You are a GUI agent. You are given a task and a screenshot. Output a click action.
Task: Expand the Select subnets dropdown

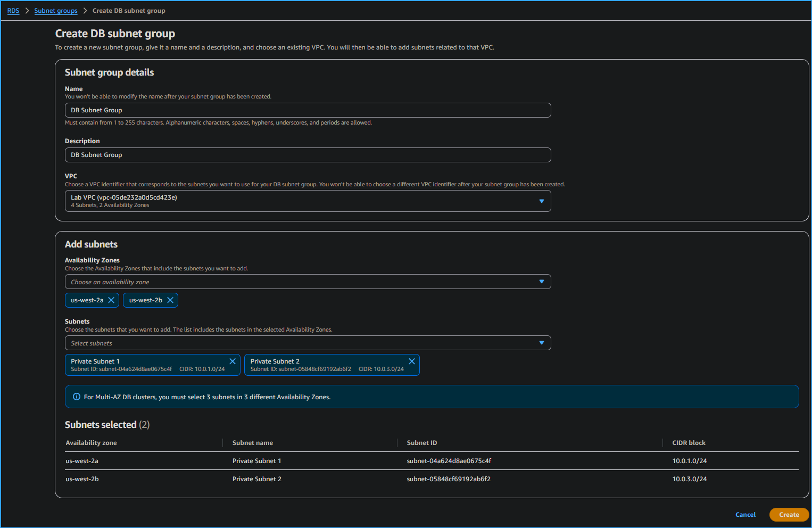point(308,343)
